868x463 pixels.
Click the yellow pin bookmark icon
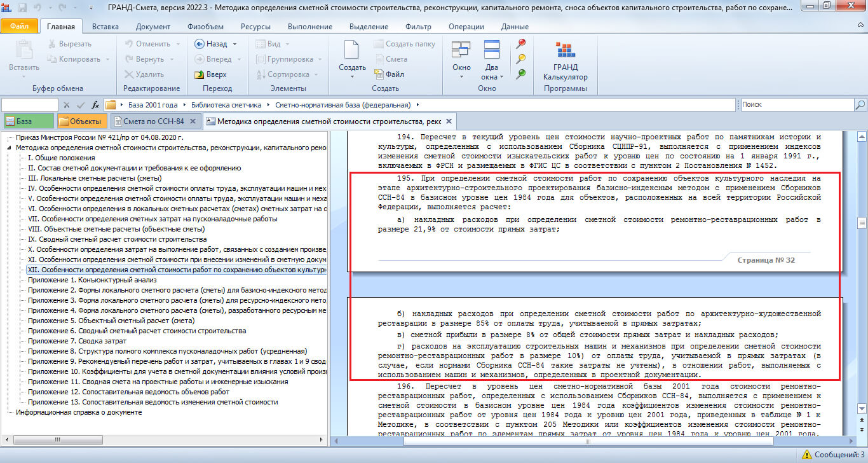520,59
